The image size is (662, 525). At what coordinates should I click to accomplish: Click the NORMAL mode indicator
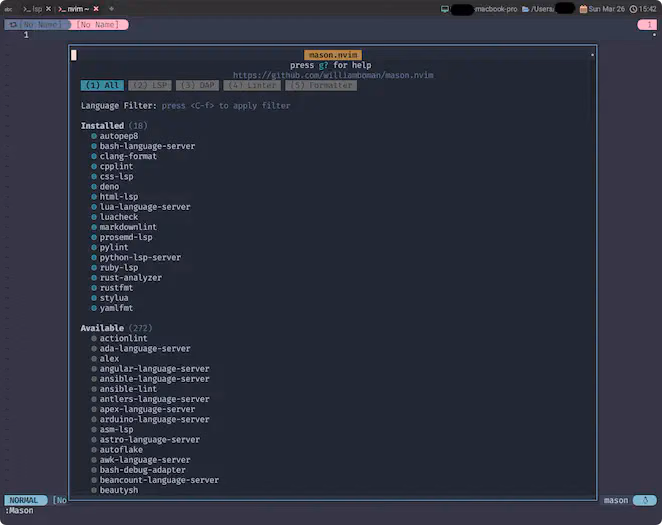pyautogui.click(x=25, y=500)
